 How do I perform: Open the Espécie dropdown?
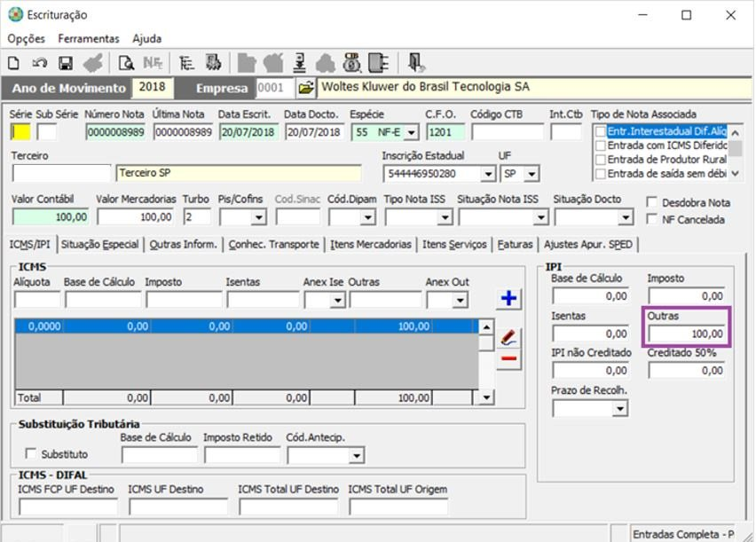(x=411, y=132)
